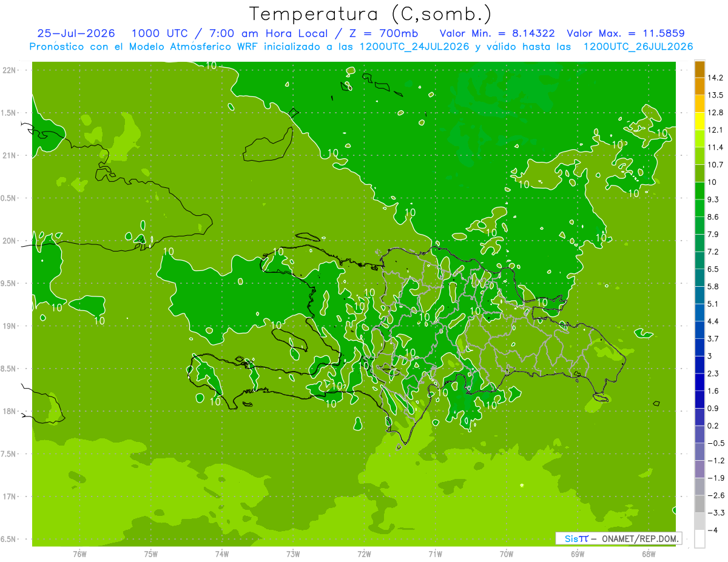Click the -0.5 value on the colorbar
This screenshot has width=728, height=562.
coord(716,443)
